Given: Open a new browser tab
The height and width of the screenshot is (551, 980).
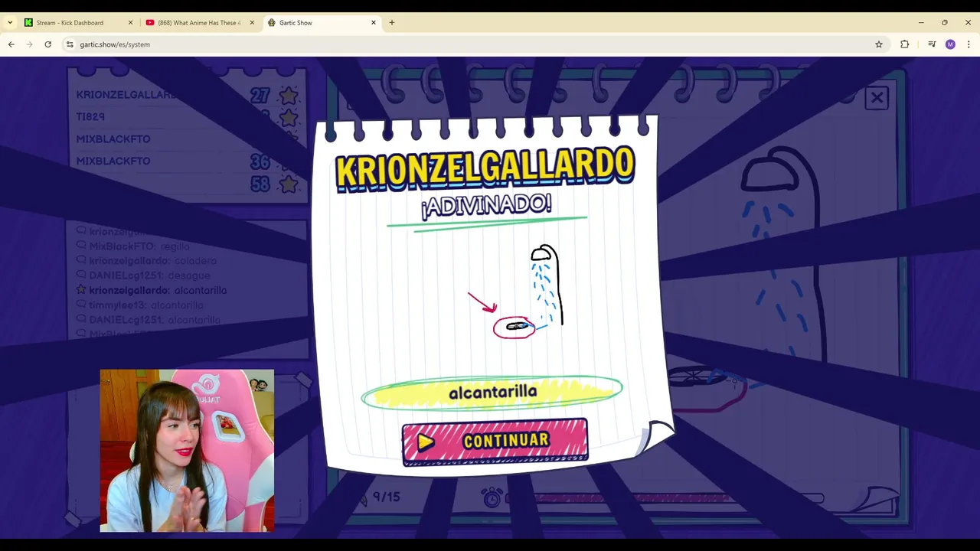Looking at the screenshot, I should click(x=392, y=23).
